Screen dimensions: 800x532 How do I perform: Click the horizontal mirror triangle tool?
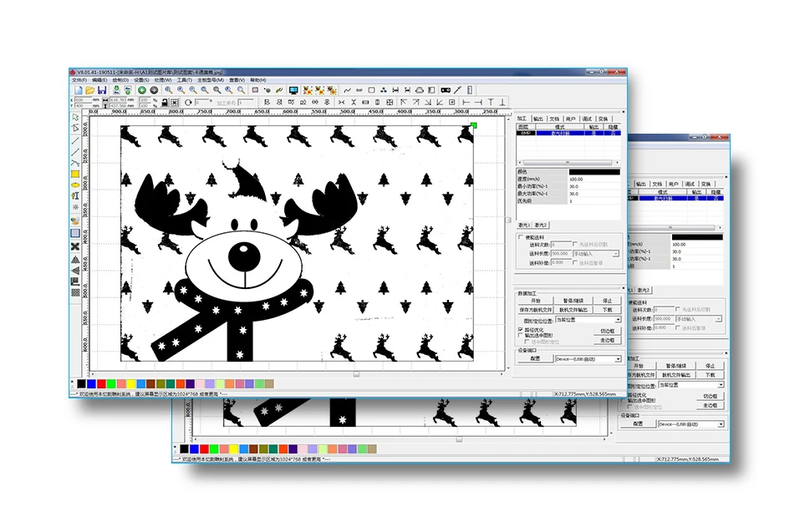click(x=75, y=260)
